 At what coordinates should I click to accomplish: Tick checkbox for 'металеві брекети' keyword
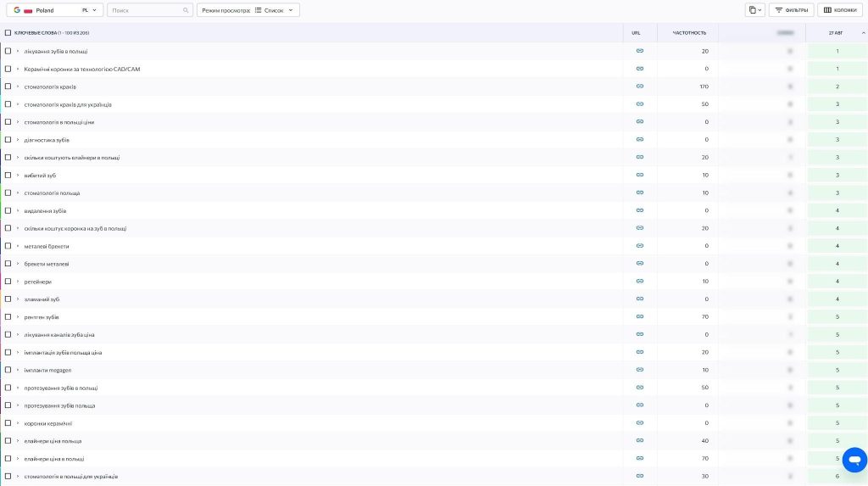8,246
